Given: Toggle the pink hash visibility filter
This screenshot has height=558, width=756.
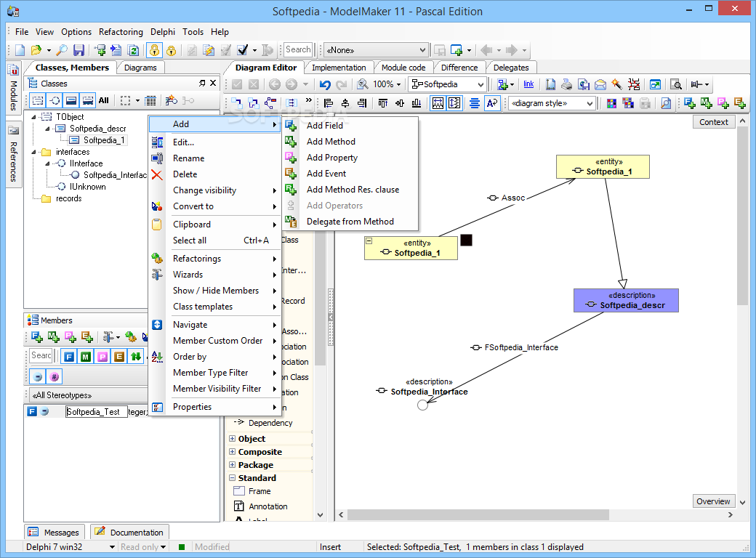Looking at the screenshot, I should tap(55, 377).
